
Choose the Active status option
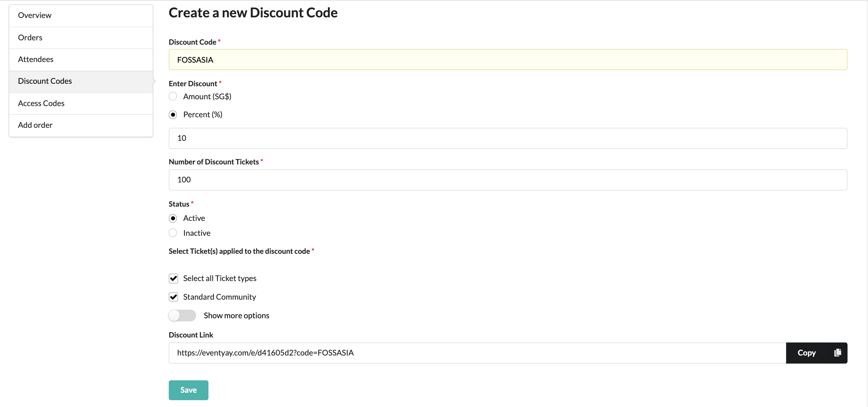coord(173,218)
